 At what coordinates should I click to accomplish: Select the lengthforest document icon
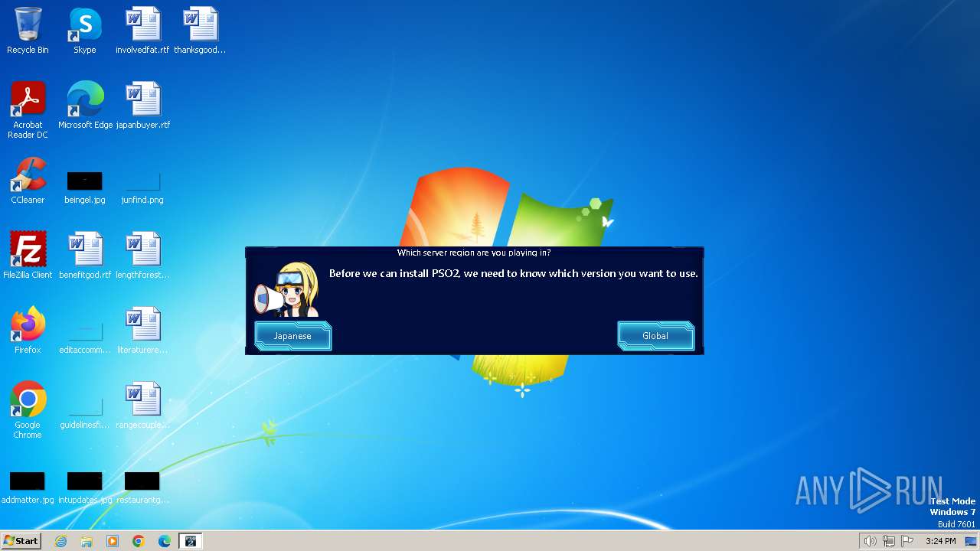click(x=142, y=256)
